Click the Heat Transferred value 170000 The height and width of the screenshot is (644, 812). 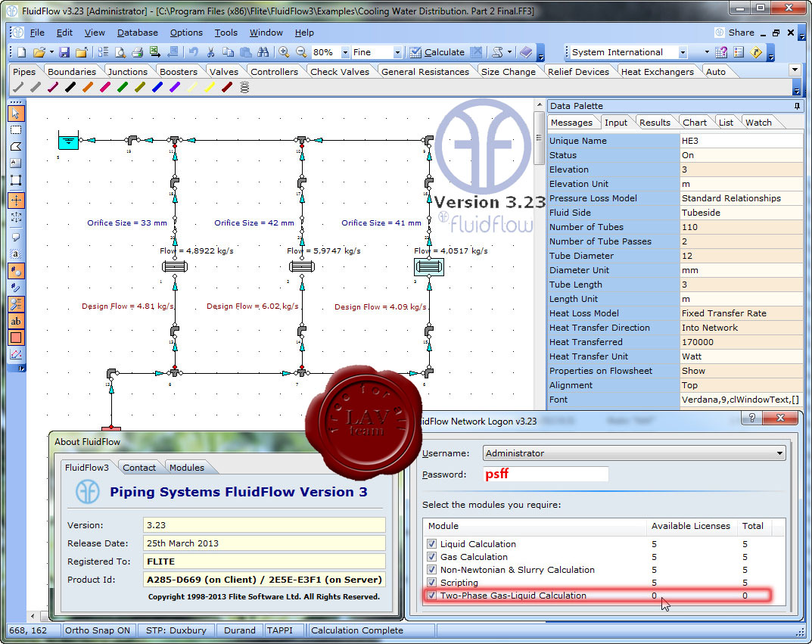pos(742,342)
